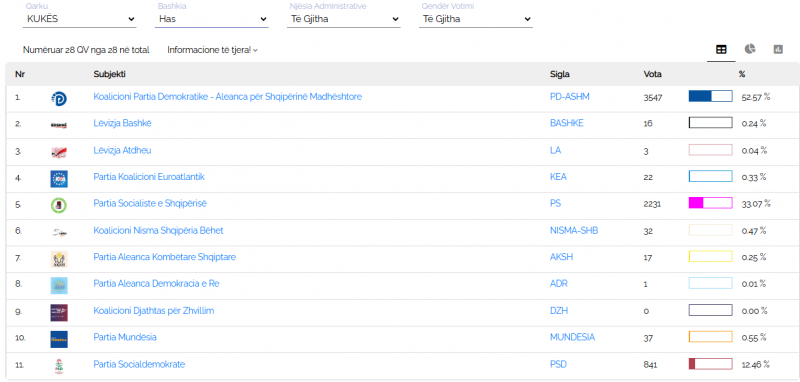Click the Partia Socialiste rose logo
800x382 pixels.
tap(59, 206)
